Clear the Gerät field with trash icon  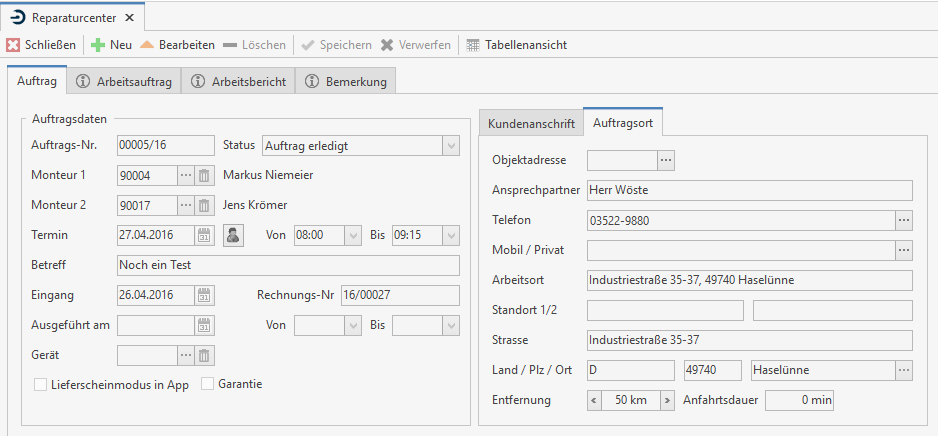coord(204,355)
